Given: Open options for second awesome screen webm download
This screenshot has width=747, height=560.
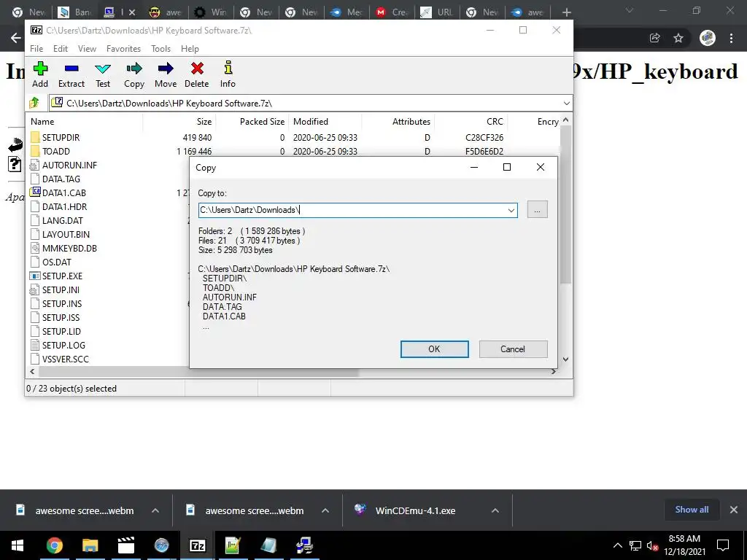Looking at the screenshot, I should coord(325,510).
